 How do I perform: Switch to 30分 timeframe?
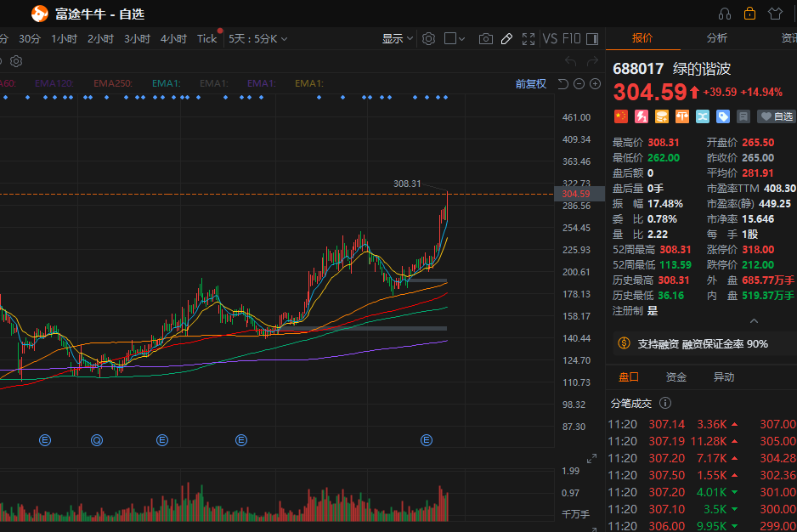coord(30,38)
